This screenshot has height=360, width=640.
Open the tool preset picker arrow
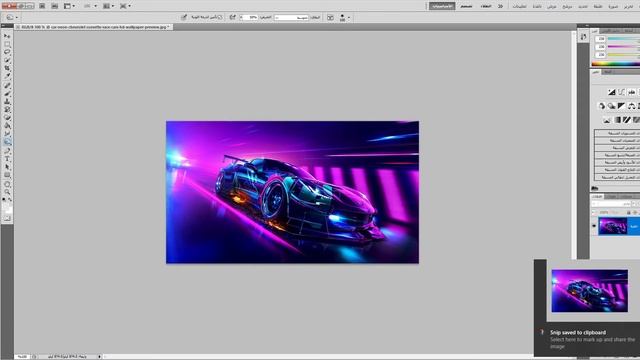17,18
